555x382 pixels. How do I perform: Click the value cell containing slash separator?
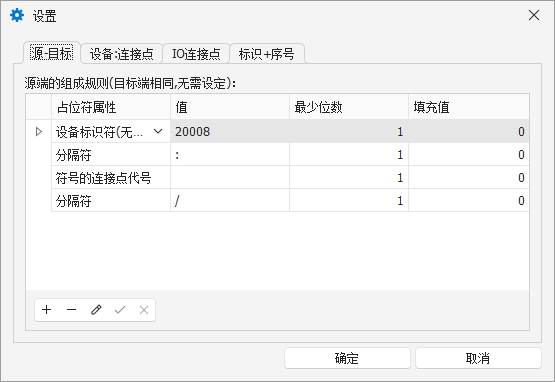click(x=230, y=201)
